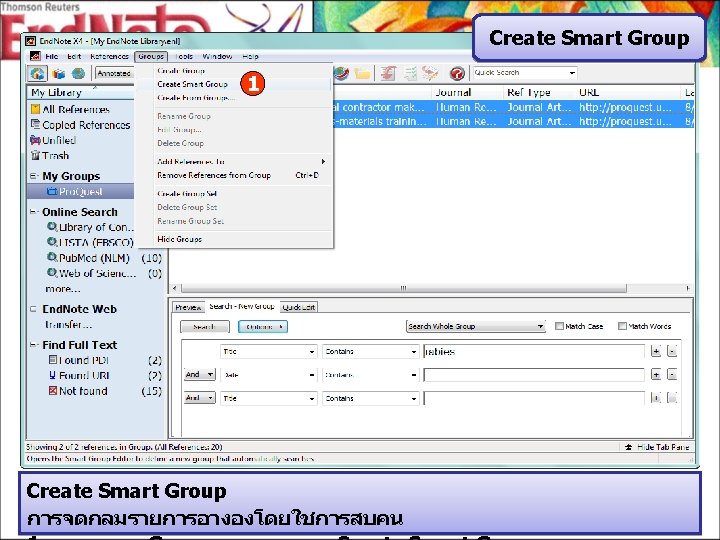The height and width of the screenshot is (540, 720).
Task: Open Library of Congress online search
Action: pyautogui.click(x=90, y=227)
